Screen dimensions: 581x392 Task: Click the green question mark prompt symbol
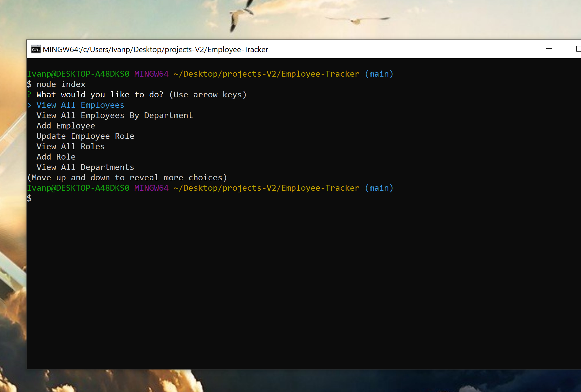[x=29, y=95]
